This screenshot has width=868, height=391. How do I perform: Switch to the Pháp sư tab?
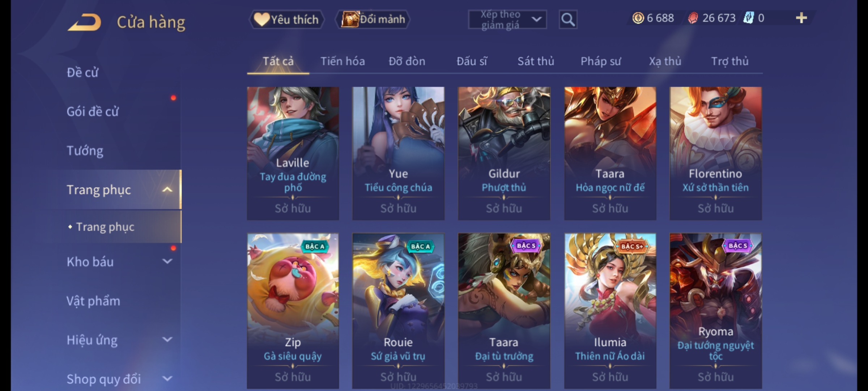pos(601,61)
